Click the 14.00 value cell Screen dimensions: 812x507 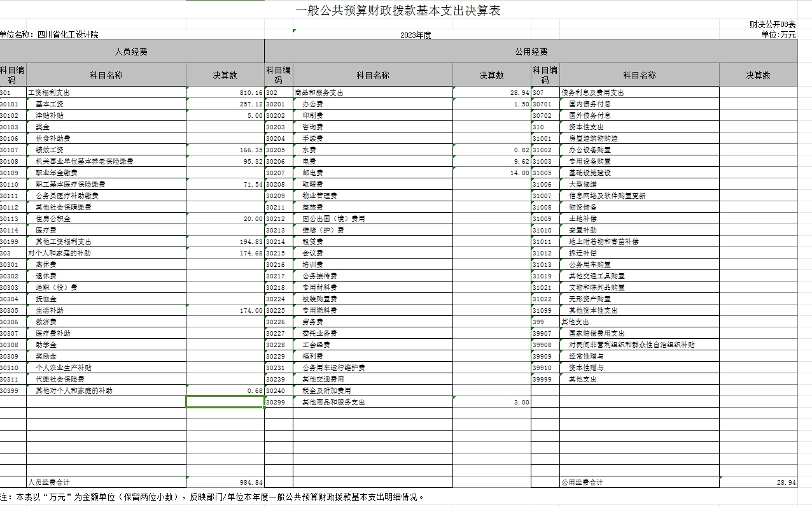(x=492, y=173)
